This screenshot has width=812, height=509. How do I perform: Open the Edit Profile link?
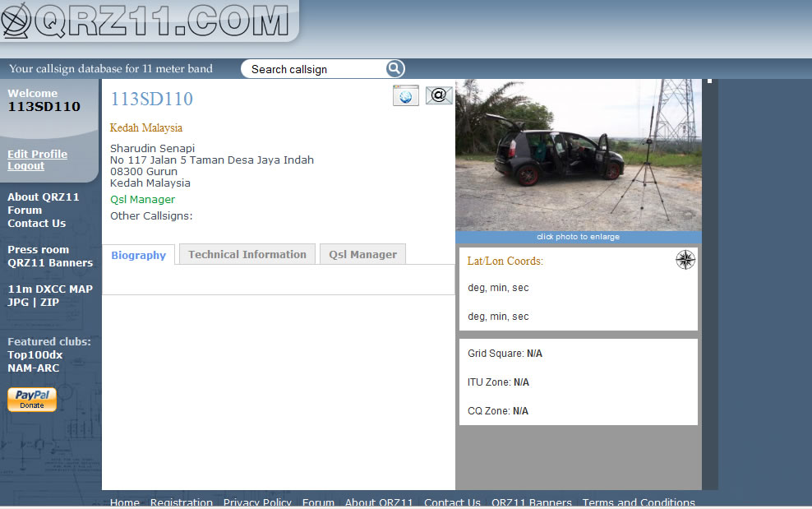point(37,154)
